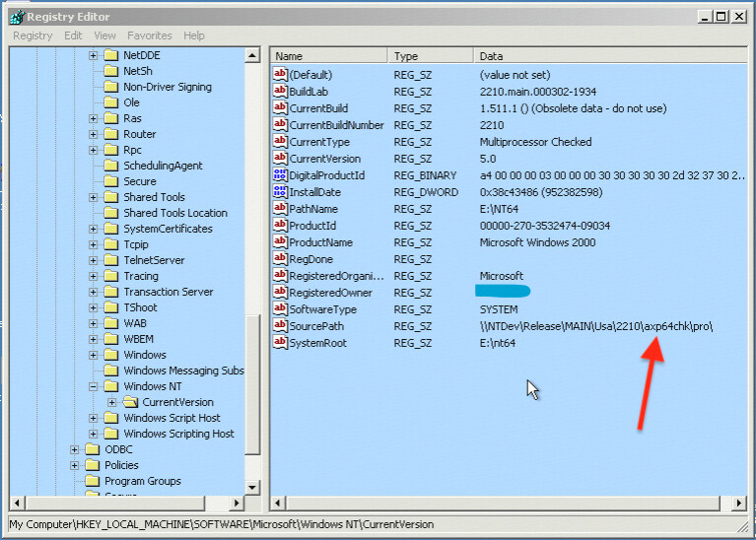Screen dimensions: 756x540
Task: Expand the Transaction Server key node
Action: 94,292
